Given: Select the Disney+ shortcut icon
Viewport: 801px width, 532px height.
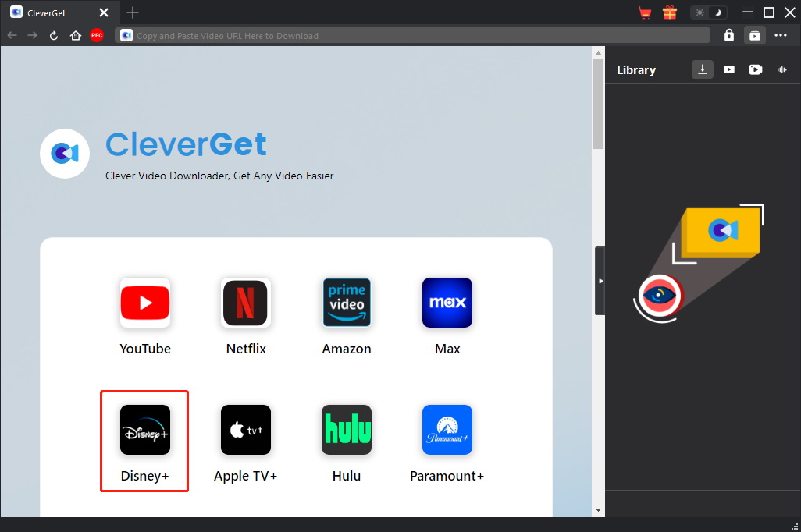Looking at the screenshot, I should pyautogui.click(x=145, y=430).
